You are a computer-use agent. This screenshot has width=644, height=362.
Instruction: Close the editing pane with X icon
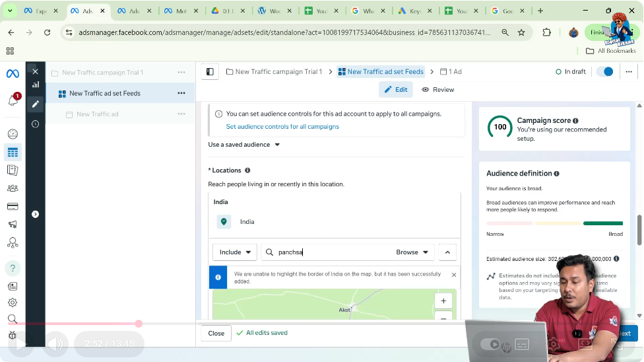(x=36, y=71)
